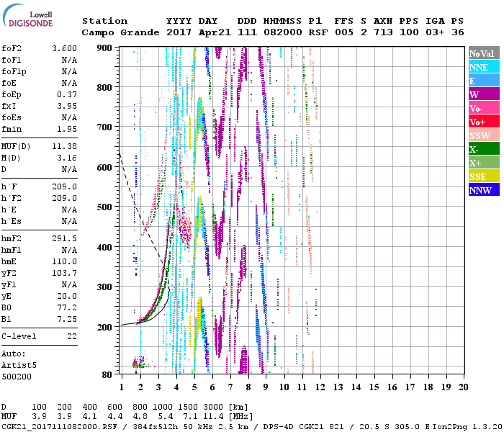504x432 pixels.
Task: Select the Vo+ red legend swatch
Action: click(484, 122)
